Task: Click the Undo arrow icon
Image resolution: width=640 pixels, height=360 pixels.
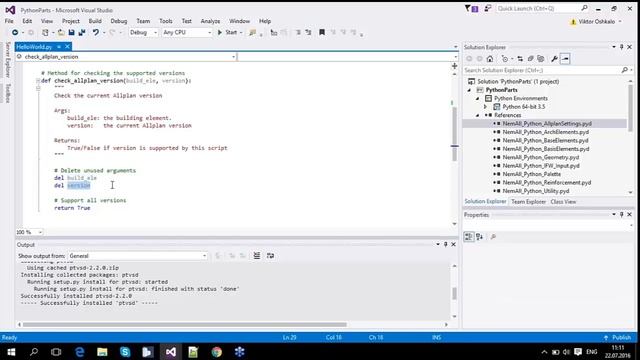Action: (96, 32)
